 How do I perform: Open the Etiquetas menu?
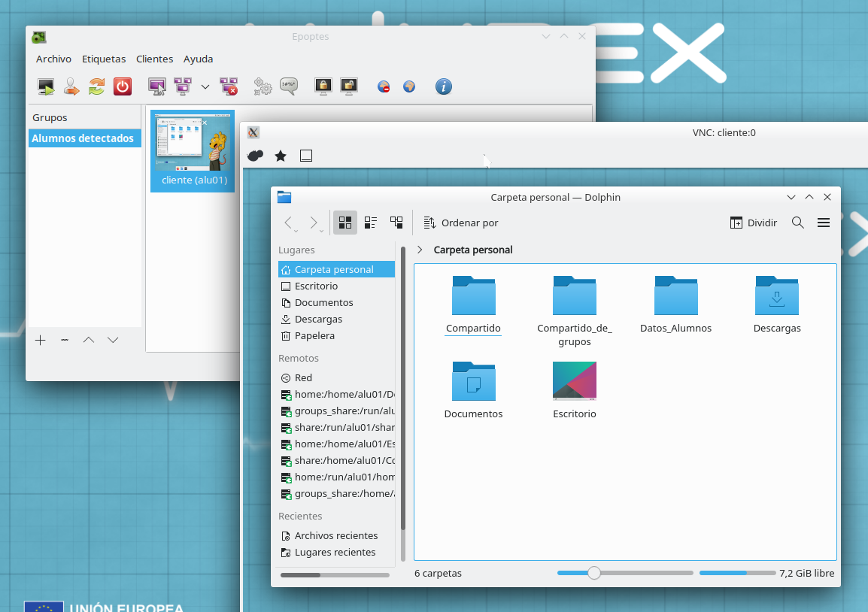pos(104,59)
